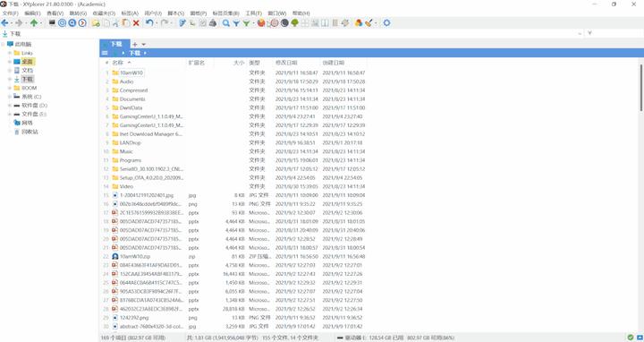This screenshot has height=342, width=644.
Task: Open the address bar dropdown arrow
Action: [580, 33]
